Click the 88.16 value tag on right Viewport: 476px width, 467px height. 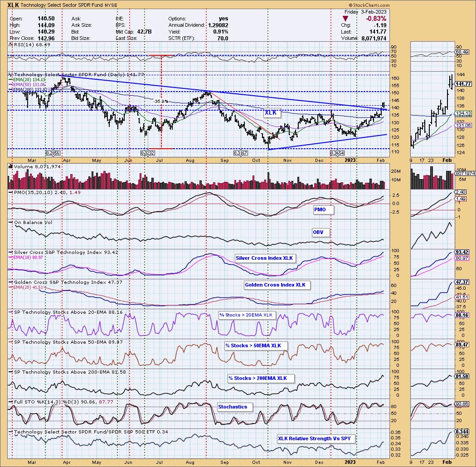pos(462,316)
